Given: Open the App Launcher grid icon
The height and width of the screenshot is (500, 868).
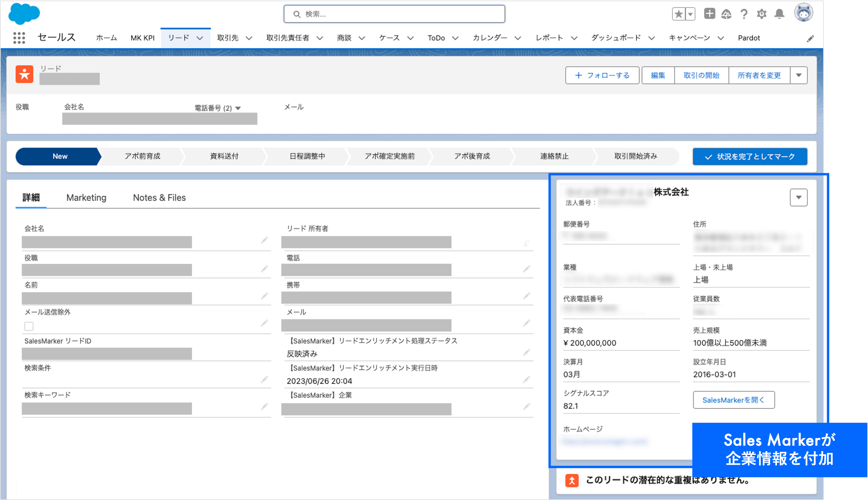Looking at the screenshot, I should click(x=19, y=38).
